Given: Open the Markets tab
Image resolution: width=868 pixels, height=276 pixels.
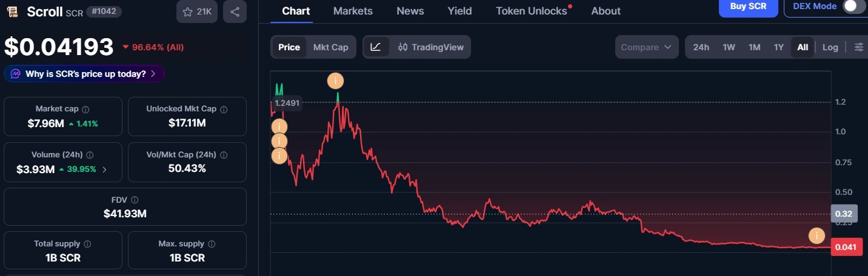Looking at the screenshot, I should [353, 11].
